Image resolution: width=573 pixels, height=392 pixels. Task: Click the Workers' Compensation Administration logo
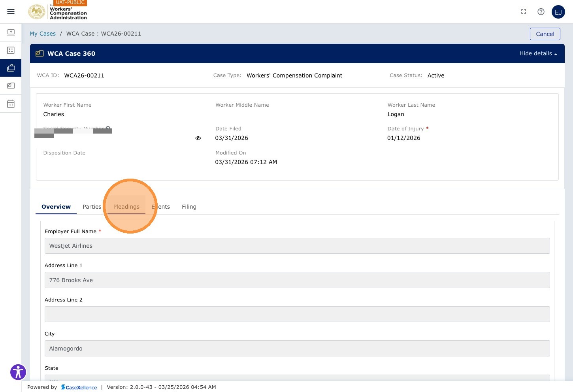pyautogui.click(x=58, y=12)
